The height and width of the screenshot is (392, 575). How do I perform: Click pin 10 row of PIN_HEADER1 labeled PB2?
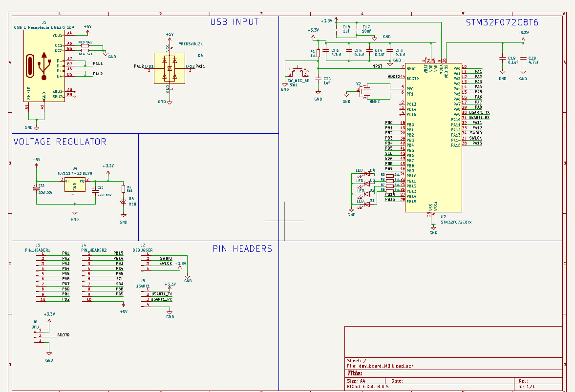pos(53,300)
